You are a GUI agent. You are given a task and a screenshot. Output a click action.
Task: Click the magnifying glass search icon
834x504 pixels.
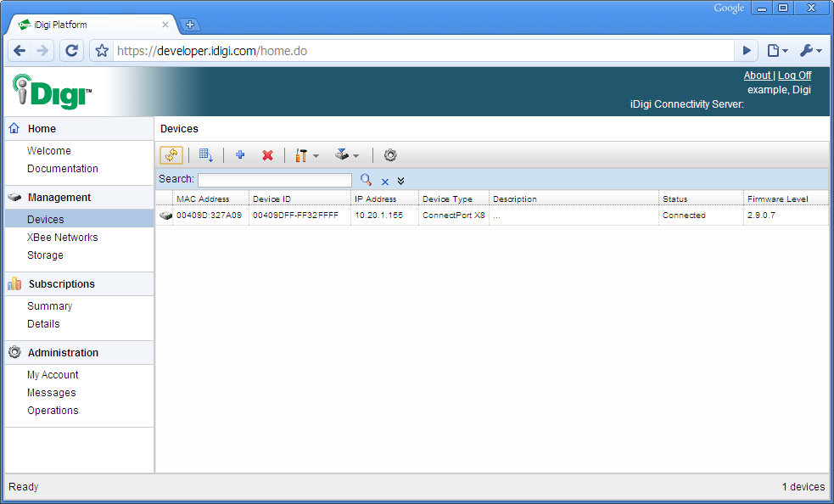(366, 180)
